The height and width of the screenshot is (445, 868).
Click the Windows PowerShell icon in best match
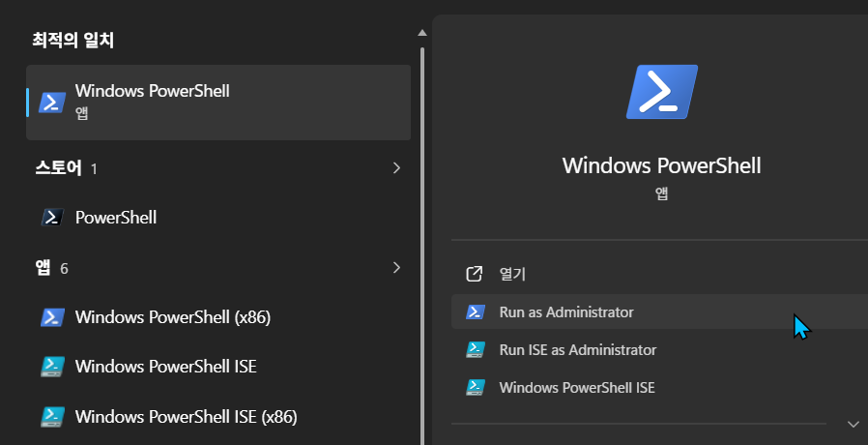[52, 103]
